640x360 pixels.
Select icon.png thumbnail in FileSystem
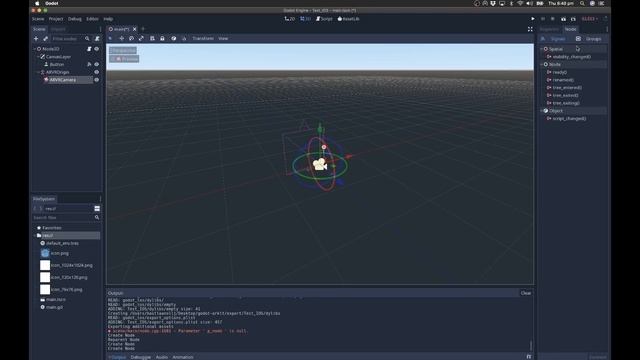45,253
